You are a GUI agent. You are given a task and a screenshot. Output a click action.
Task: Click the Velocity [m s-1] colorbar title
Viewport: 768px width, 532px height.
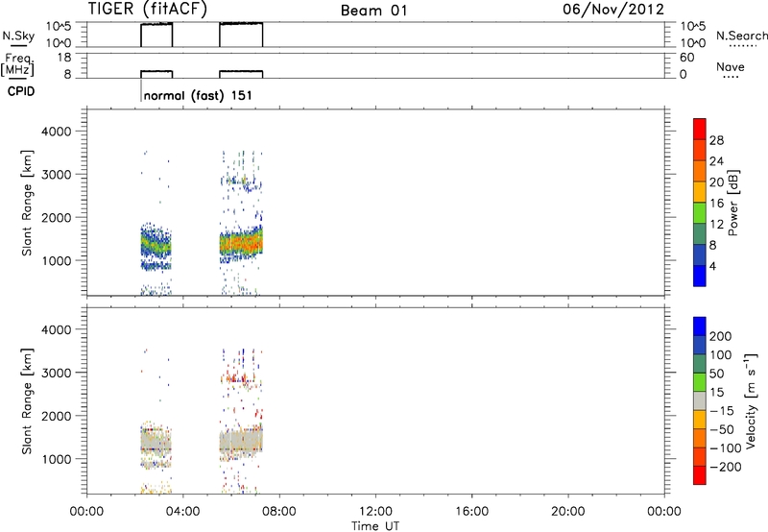click(750, 400)
